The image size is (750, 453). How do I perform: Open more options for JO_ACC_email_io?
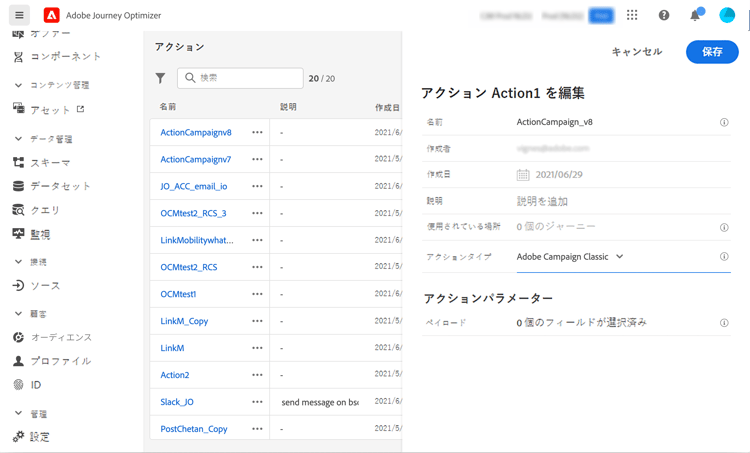tap(257, 186)
